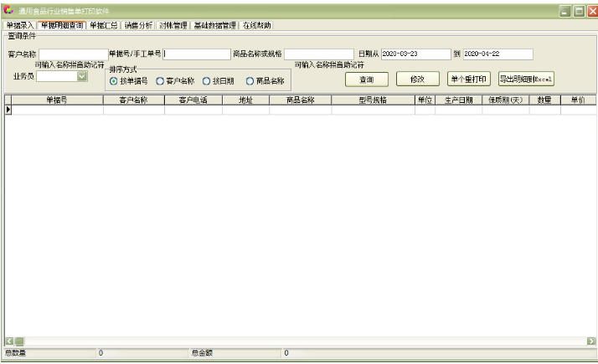
Task: Focus the 客户名称 input field
Action: tap(73, 54)
